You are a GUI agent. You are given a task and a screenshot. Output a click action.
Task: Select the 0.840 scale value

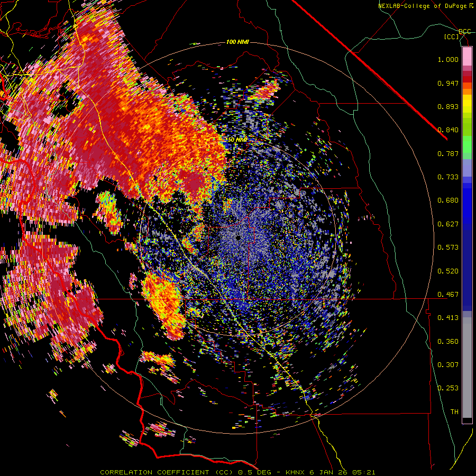pyautogui.click(x=448, y=130)
